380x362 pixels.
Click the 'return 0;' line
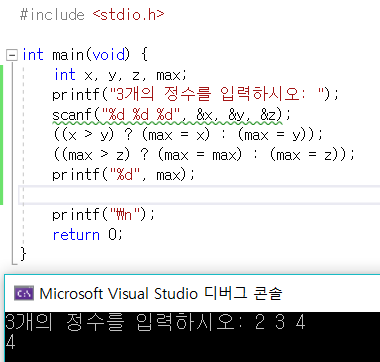point(88,235)
